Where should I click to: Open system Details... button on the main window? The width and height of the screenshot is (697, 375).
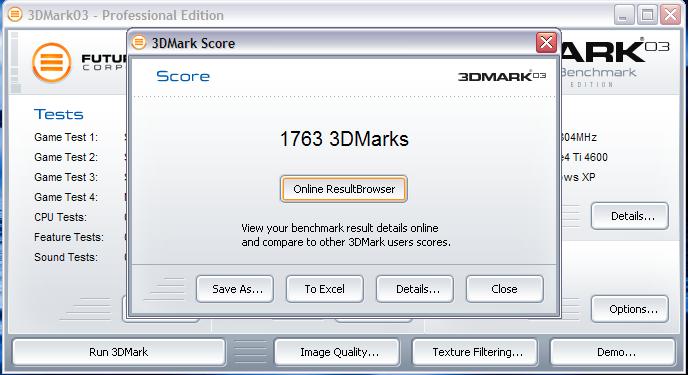[630, 216]
